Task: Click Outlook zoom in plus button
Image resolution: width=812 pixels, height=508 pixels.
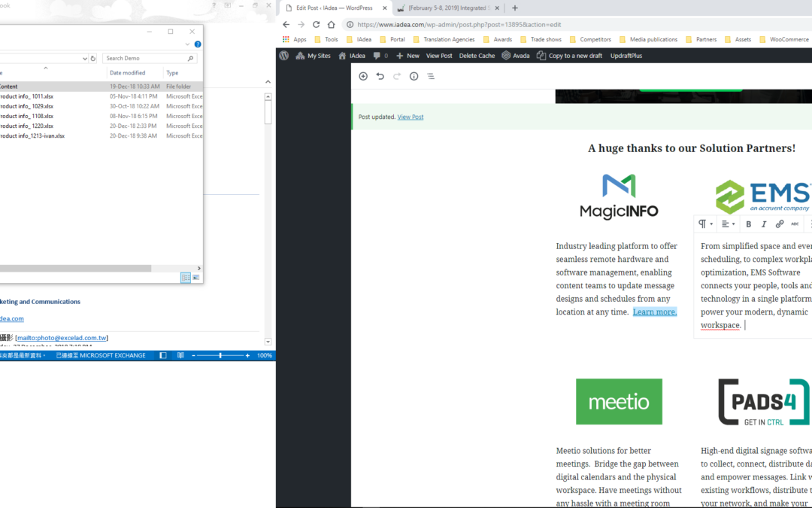Action: click(x=247, y=355)
